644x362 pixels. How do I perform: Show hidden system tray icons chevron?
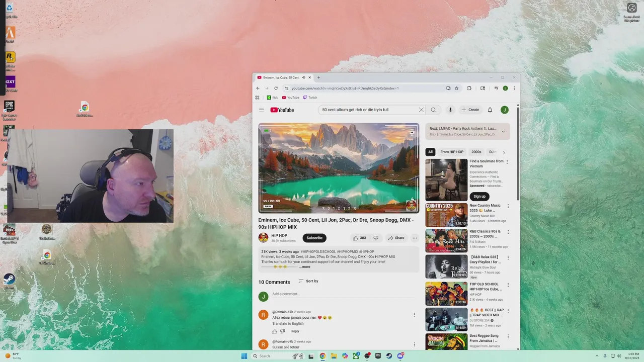[597, 356]
